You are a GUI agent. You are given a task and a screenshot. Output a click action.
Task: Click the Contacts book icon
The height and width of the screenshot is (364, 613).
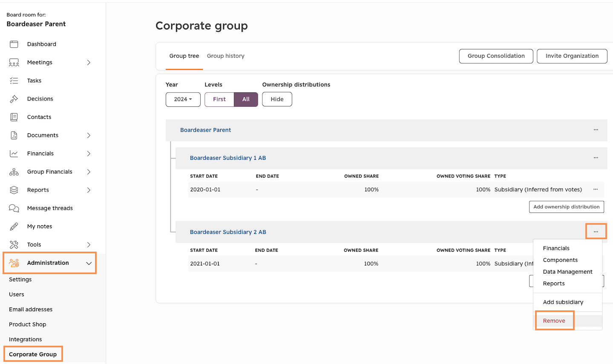[14, 117]
